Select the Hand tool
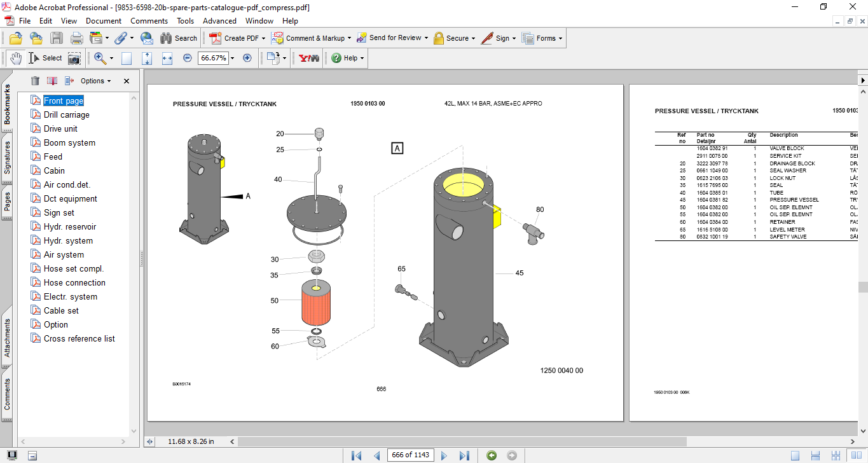This screenshot has width=868, height=463. click(15, 58)
